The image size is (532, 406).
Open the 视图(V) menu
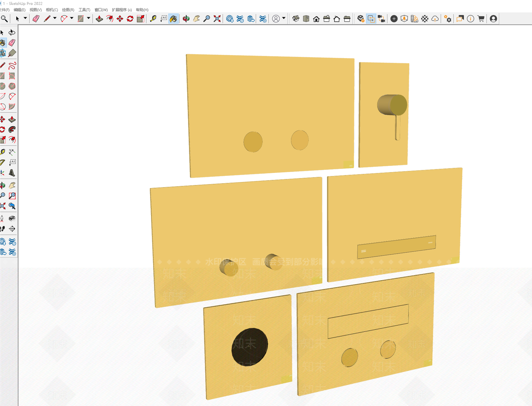[x=36, y=10]
